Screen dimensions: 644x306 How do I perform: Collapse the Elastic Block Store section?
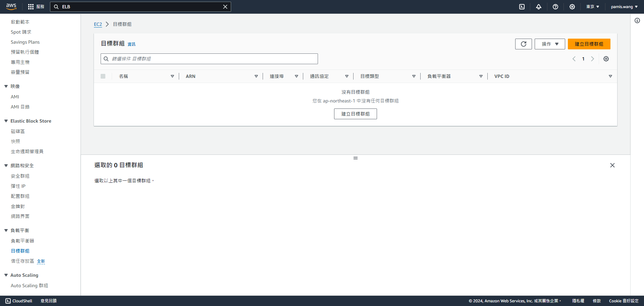[6, 121]
